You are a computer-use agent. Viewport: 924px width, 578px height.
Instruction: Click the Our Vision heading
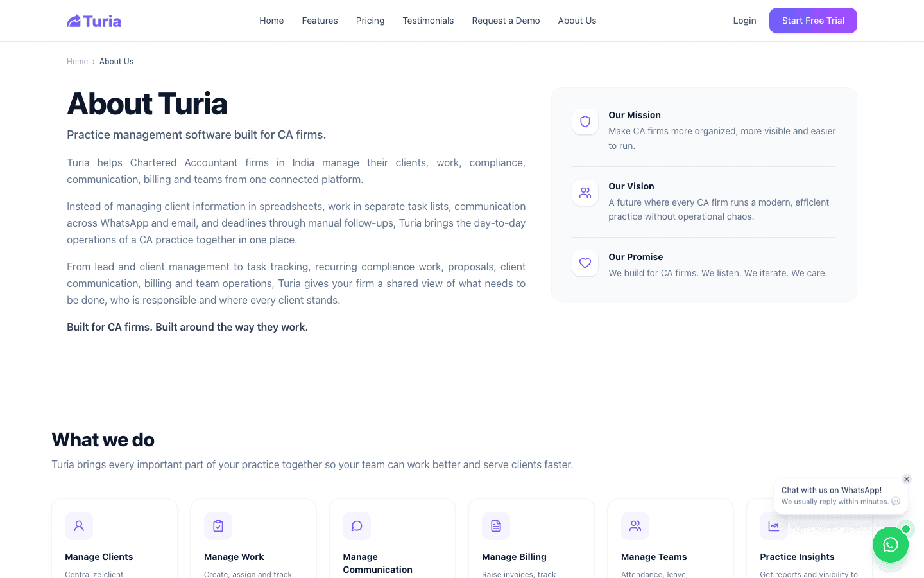point(631,186)
